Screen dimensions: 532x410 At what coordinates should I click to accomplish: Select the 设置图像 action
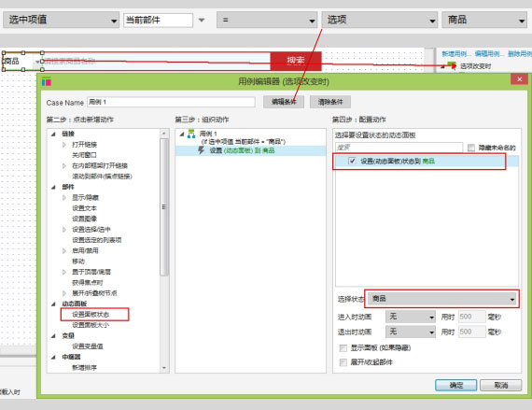85,219
